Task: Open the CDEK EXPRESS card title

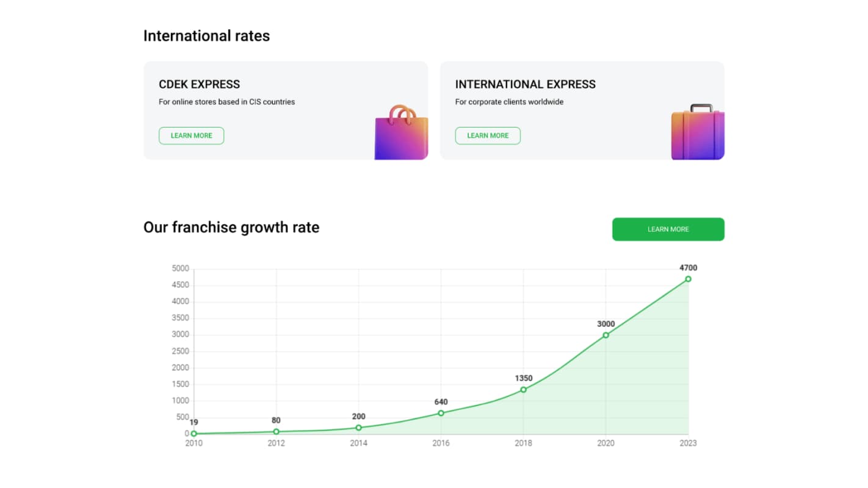Action: pyautogui.click(x=199, y=84)
